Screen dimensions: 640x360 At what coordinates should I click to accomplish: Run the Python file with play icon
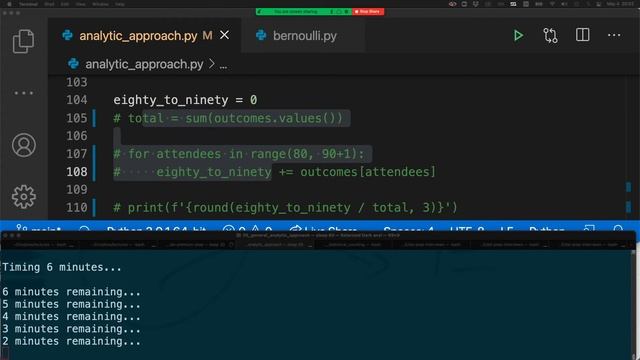(x=518, y=36)
